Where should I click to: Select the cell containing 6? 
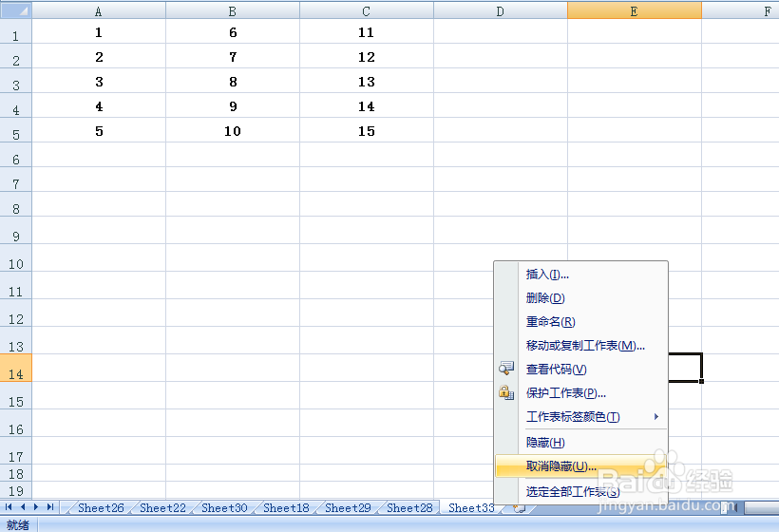pos(233,31)
